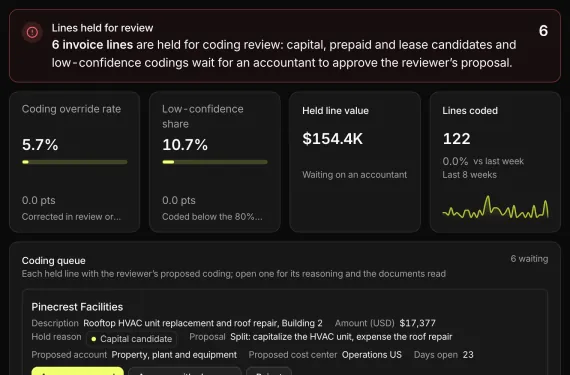Viewport: 570px width, 375px height.
Task: Click 'Corrected in review or...' caption
Action: pyautogui.click(x=71, y=217)
